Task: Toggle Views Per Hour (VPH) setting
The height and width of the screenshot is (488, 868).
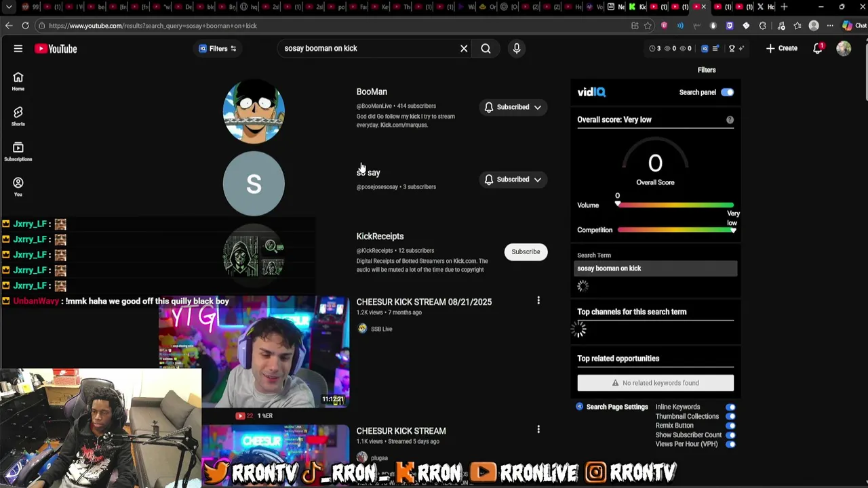Action: [x=730, y=445]
